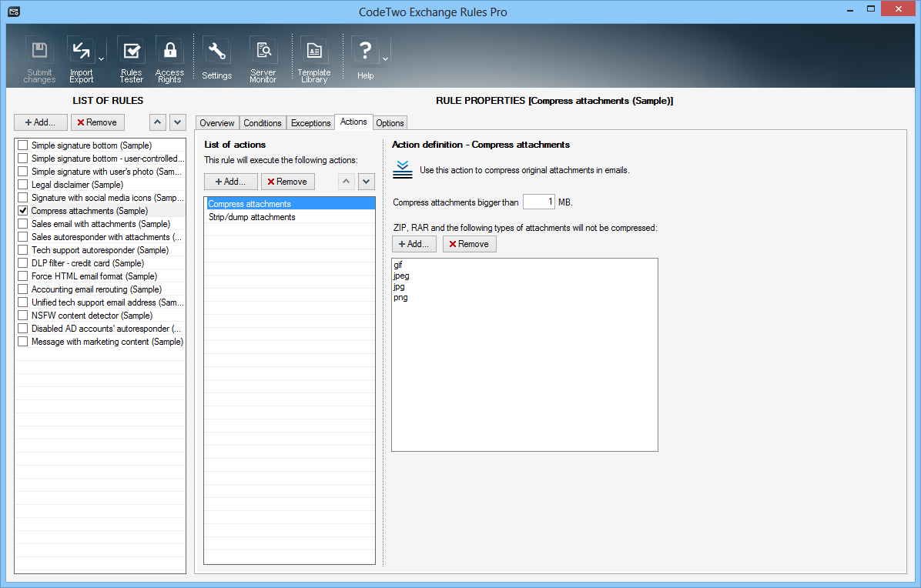The width and height of the screenshot is (921, 588).
Task: Open Import Export from the toolbar
Action: tap(81, 59)
